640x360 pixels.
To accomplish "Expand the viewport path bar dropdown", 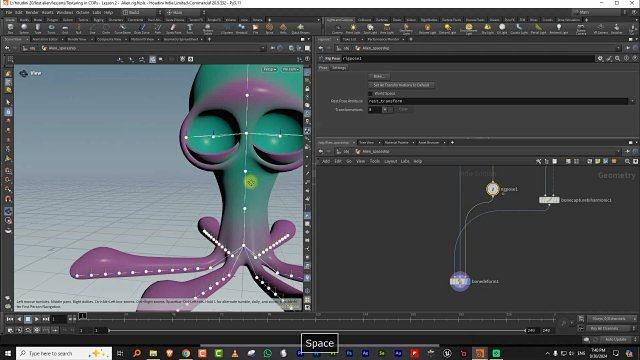I will coord(262,48).
